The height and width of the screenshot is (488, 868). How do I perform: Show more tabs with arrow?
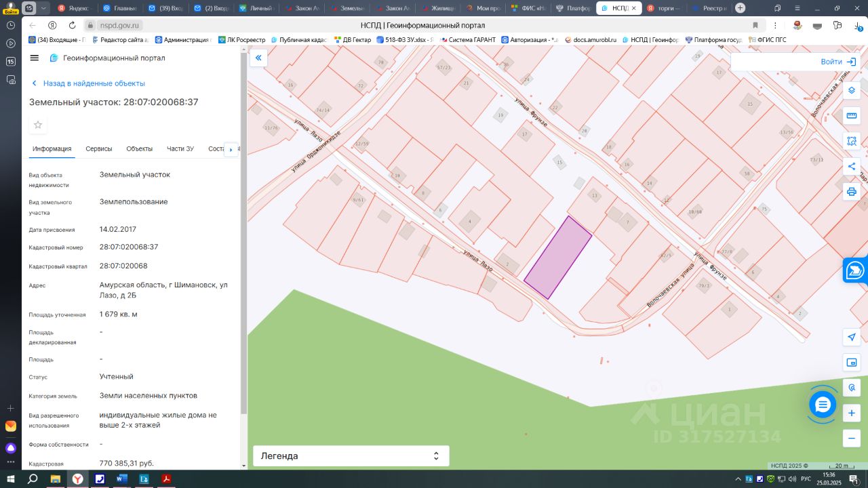coord(231,149)
